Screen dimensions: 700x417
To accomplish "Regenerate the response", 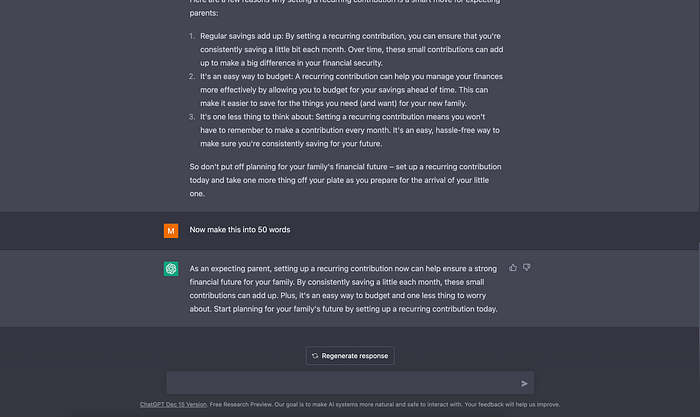I will point(350,356).
